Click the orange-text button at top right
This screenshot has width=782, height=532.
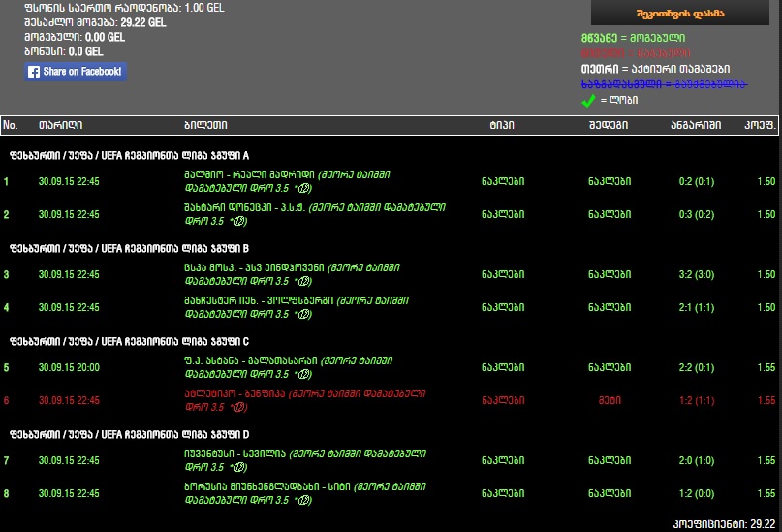(679, 13)
